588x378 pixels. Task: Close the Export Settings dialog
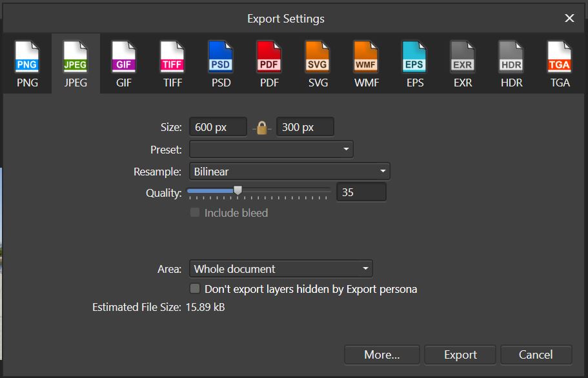(x=569, y=18)
